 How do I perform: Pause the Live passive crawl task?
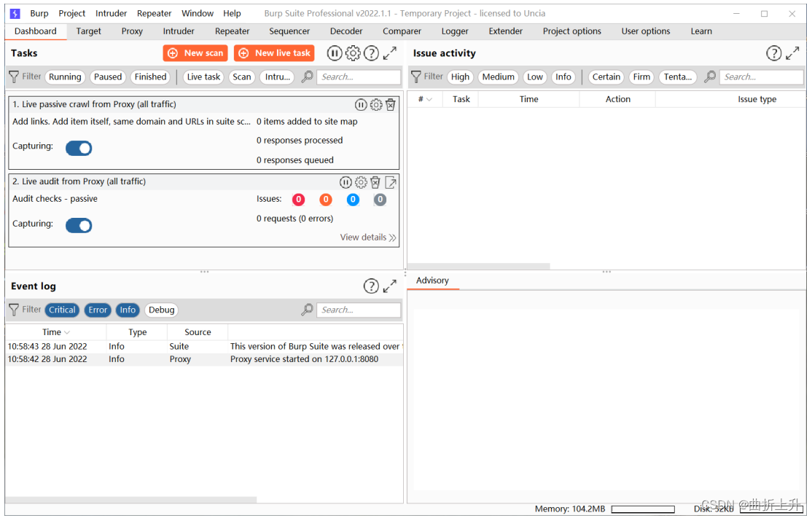point(361,104)
